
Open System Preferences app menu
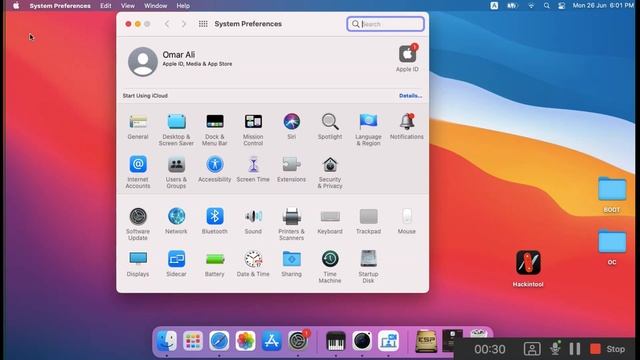[60, 6]
